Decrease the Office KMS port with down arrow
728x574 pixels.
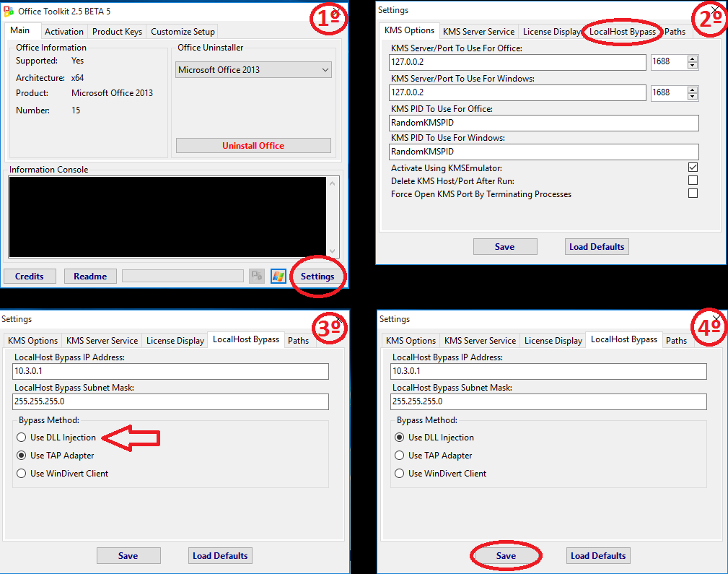click(x=693, y=66)
